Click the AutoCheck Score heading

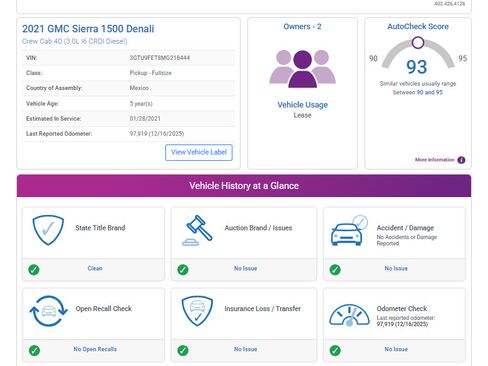(x=418, y=27)
